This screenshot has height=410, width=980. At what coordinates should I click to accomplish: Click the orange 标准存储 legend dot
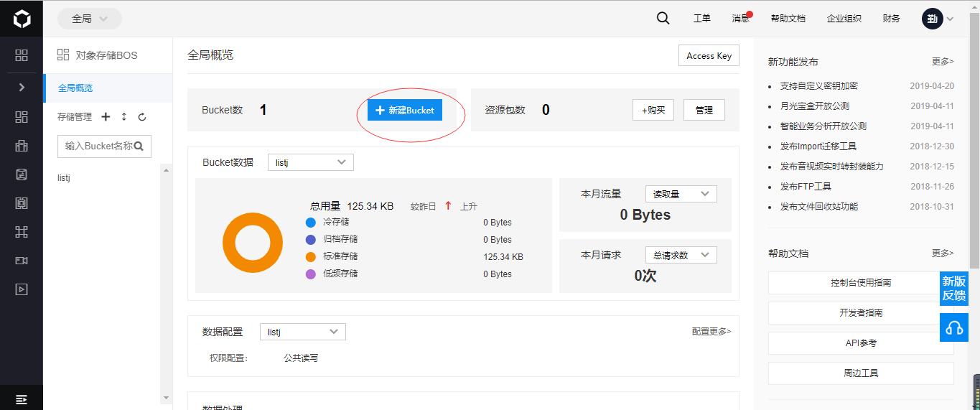click(310, 256)
